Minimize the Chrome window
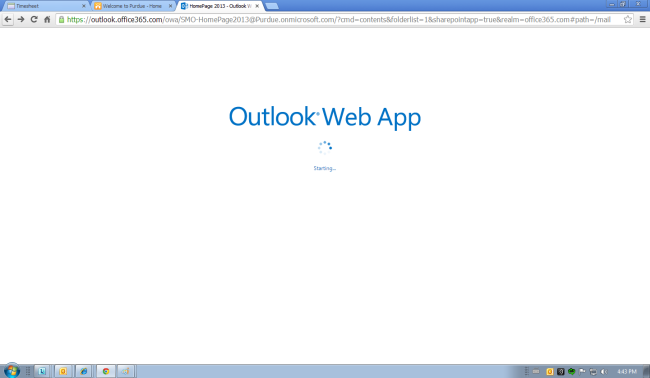 (x=611, y=4)
